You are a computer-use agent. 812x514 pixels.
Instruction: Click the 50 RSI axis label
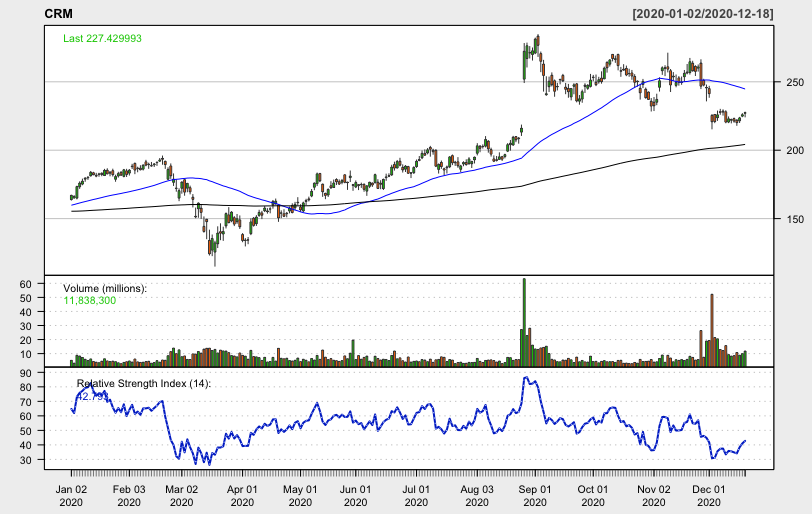point(26,431)
